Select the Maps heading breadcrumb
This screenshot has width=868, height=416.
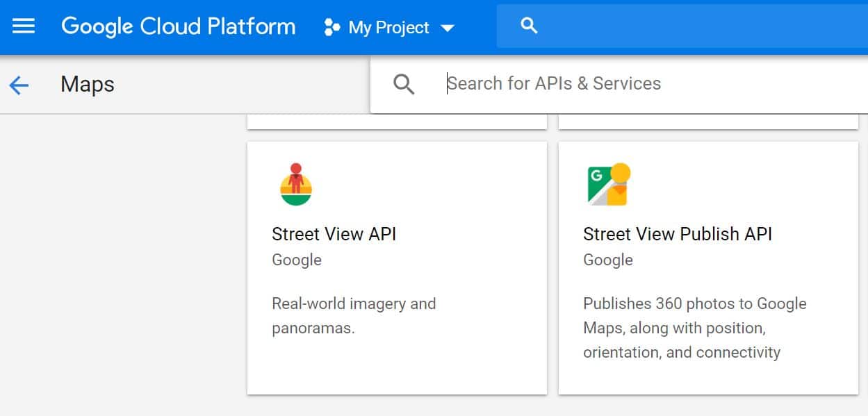point(86,84)
